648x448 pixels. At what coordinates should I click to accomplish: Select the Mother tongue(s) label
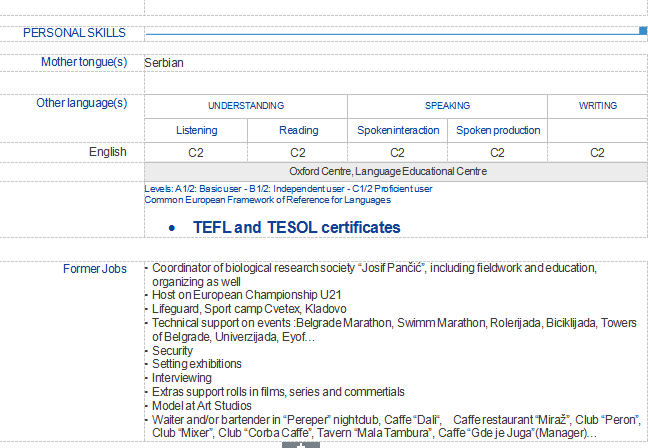(x=84, y=62)
